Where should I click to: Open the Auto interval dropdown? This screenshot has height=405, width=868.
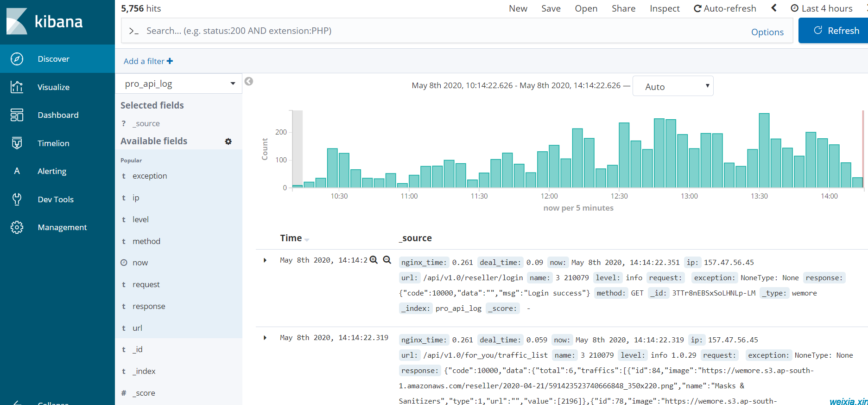pos(673,86)
